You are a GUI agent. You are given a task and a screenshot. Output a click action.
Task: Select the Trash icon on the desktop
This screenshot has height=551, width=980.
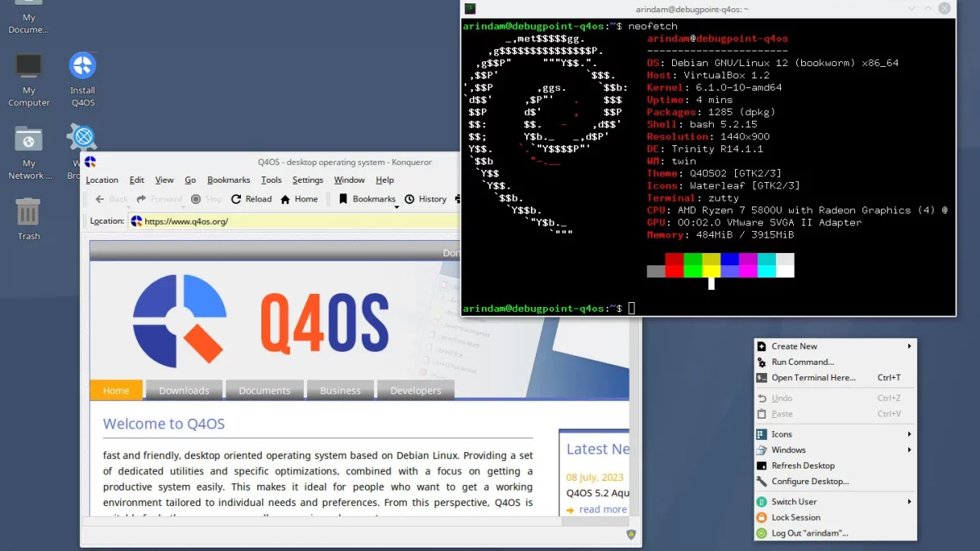[x=29, y=212]
